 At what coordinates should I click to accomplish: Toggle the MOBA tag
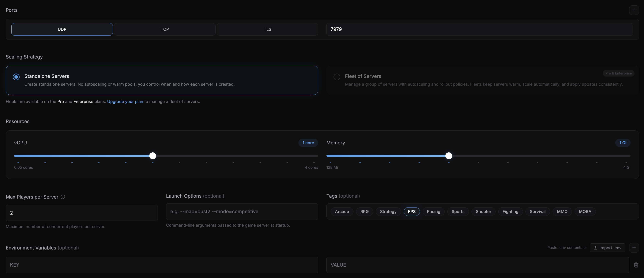click(x=585, y=212)
